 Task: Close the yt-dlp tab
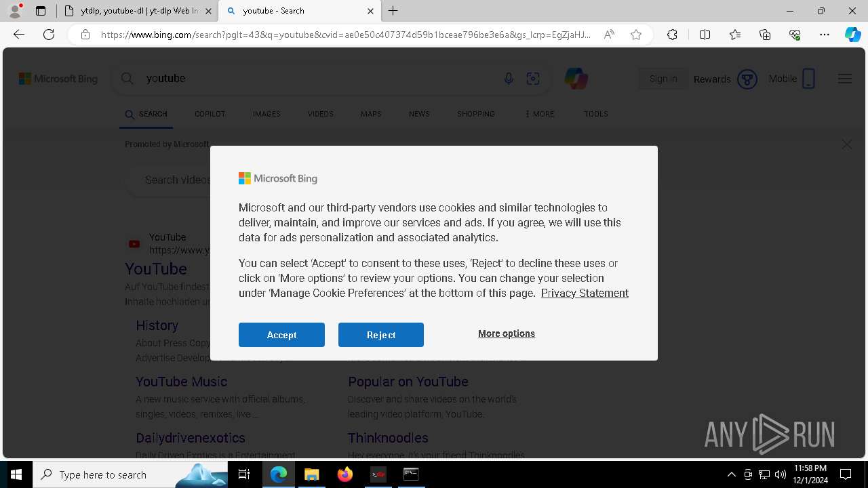pyautogui.click(x=208, y=11)
